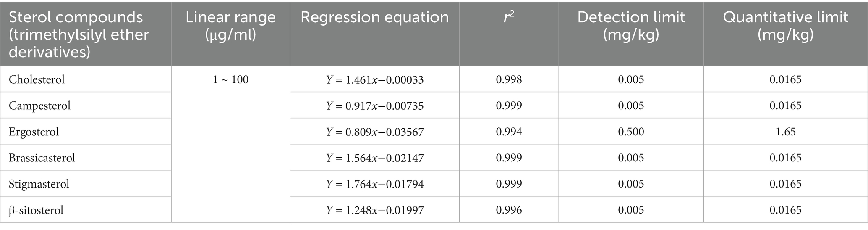Viewport: 868px width, 230px height.
Task: Click the Regression equation column header
Action: [x=374, y=34]
